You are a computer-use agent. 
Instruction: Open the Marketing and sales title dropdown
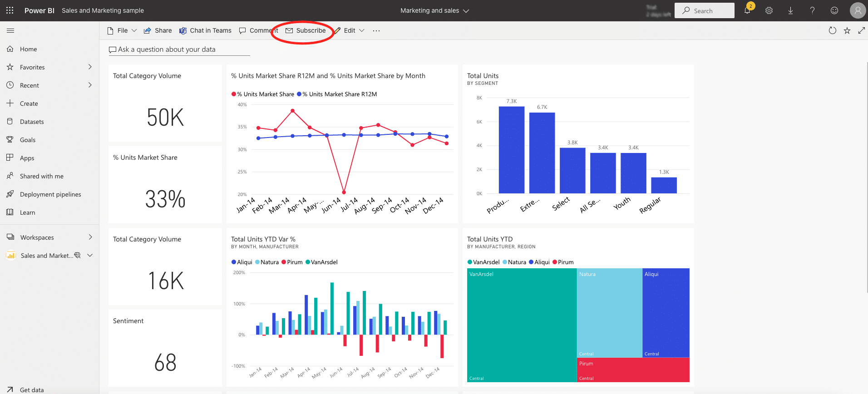(434, 10)
